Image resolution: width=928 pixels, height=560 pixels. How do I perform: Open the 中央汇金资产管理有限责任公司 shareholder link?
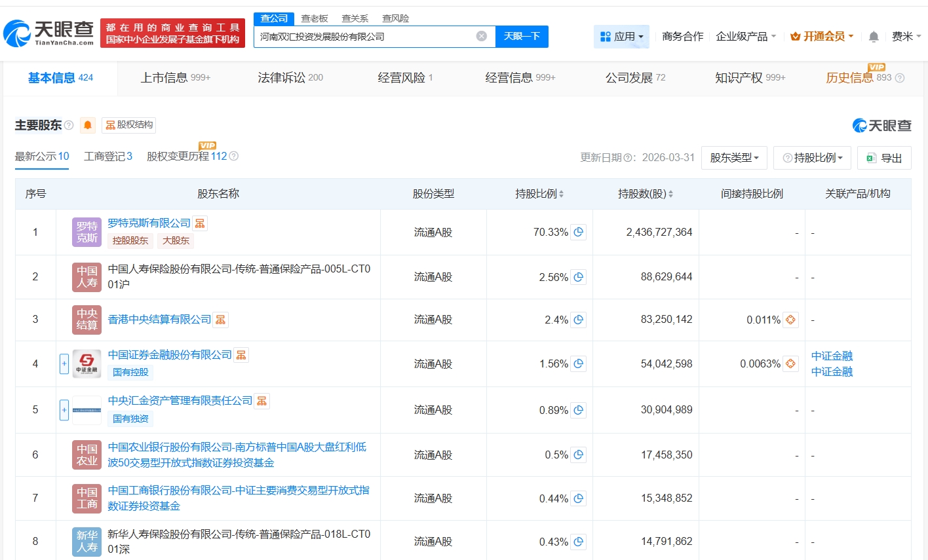(180, 401)
